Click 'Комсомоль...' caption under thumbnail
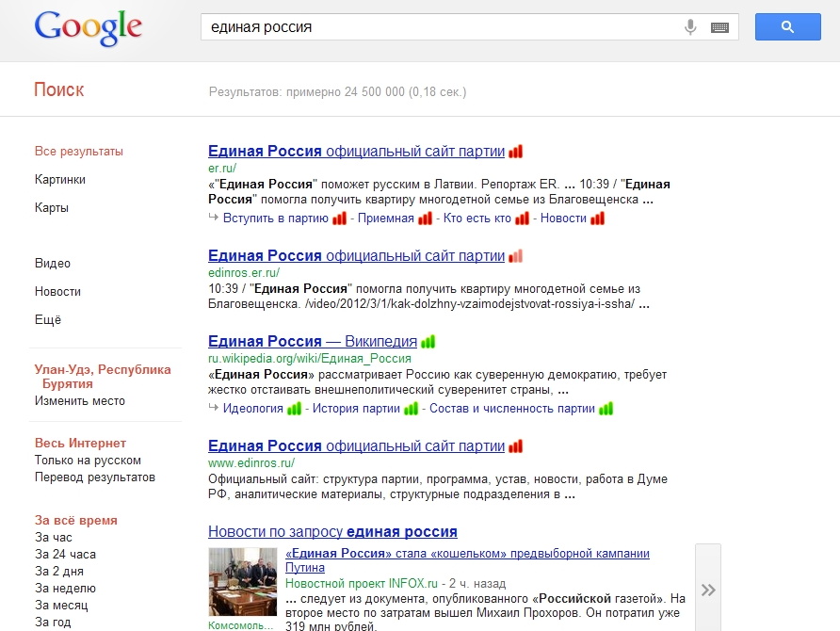This screenshot has width=840, height=631. (240, 625)
